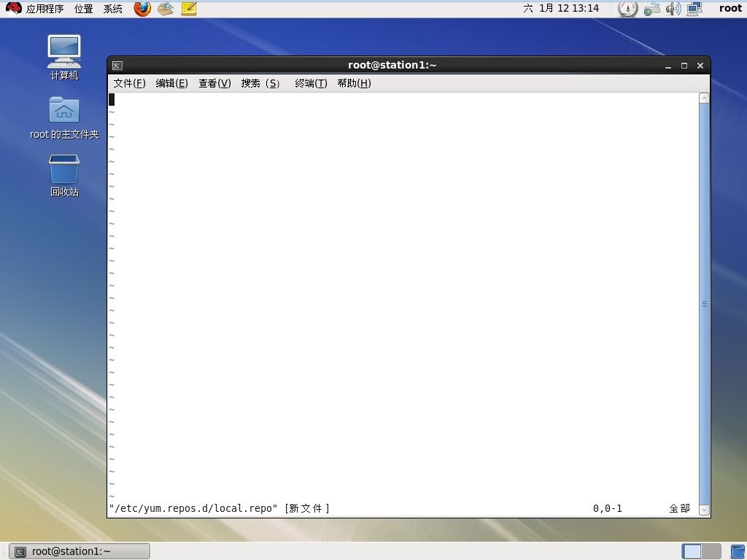Open the 查看(V) menu
This screenshot has width=747, height=560.
[215, 83]
